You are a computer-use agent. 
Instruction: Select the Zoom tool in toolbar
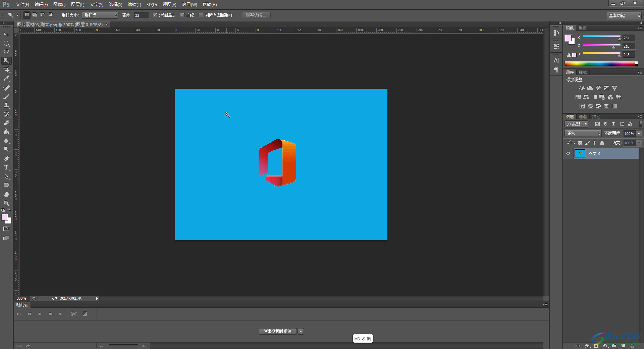pos(6,203)
